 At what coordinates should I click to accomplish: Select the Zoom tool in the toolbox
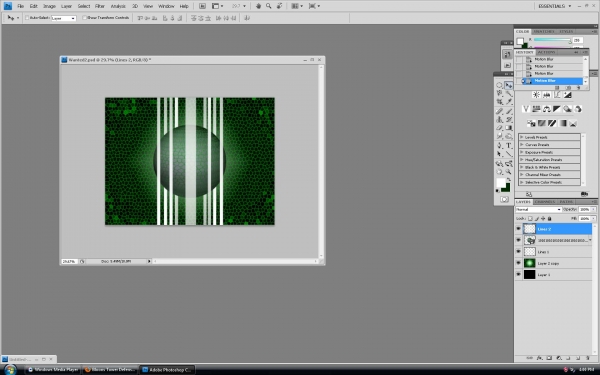click(509, 172)
